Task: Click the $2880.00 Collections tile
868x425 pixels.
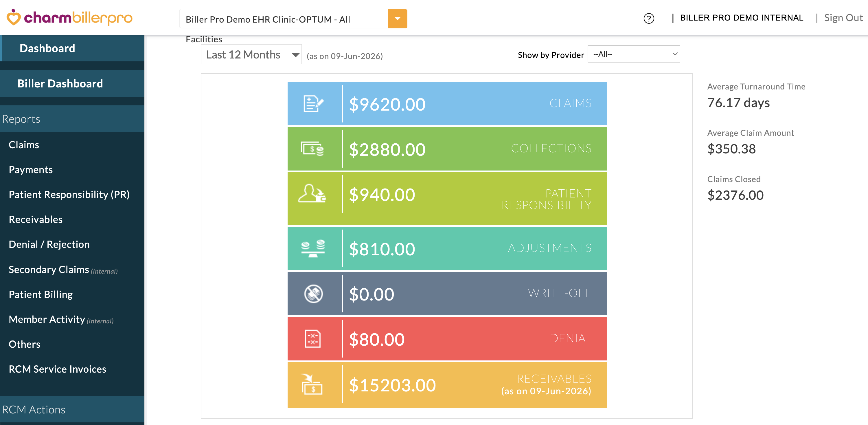Action: (x=447, y=149)
